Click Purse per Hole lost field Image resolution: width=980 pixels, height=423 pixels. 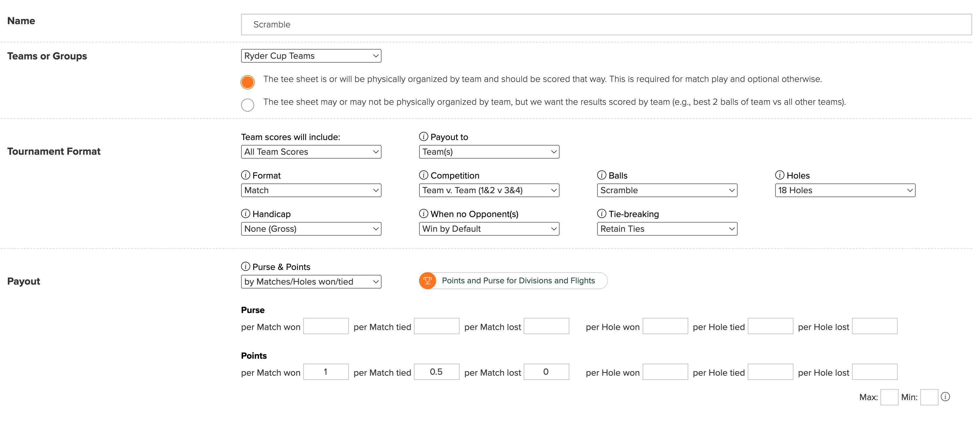point(874,326)
